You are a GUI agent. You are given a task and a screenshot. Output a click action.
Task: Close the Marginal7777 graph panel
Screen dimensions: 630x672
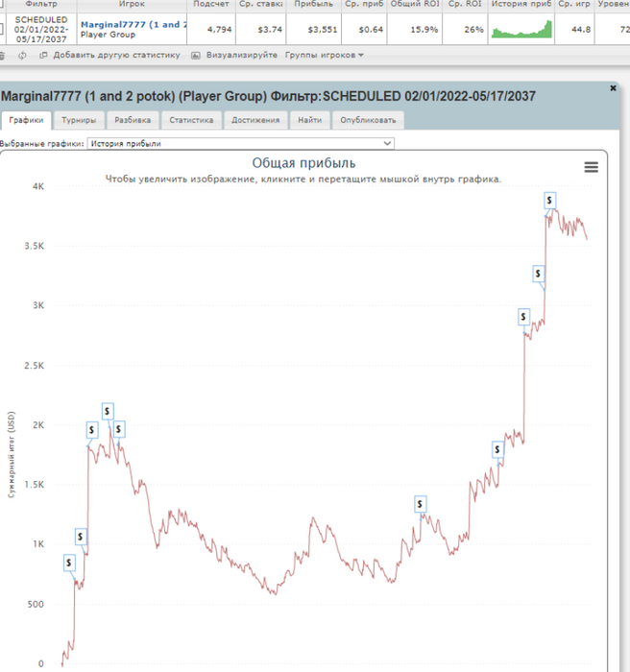(x=613, y=88)
